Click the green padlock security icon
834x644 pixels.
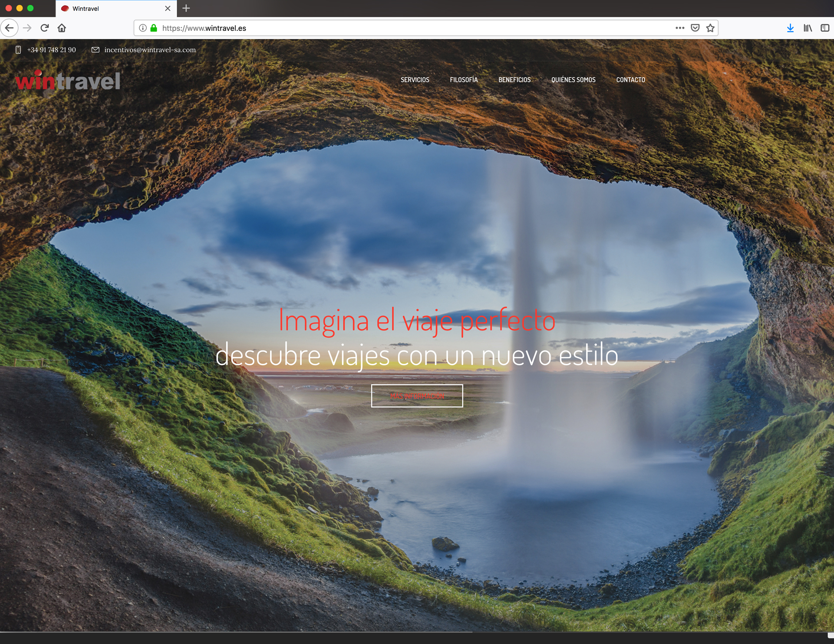[153, 28]
